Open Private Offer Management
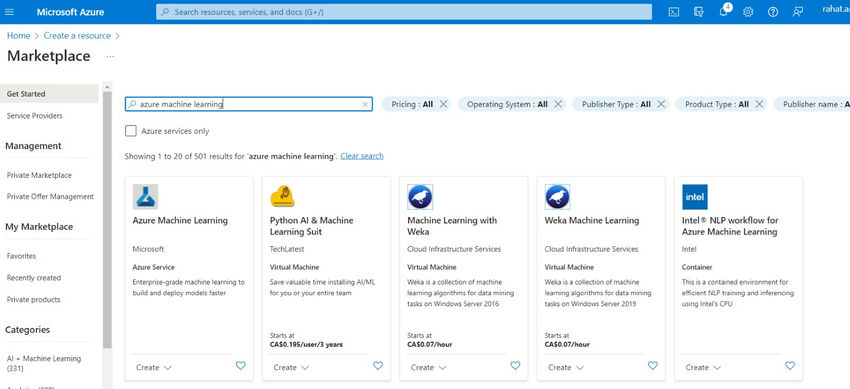This screenshot has width=850, height=389. [50, 197]
